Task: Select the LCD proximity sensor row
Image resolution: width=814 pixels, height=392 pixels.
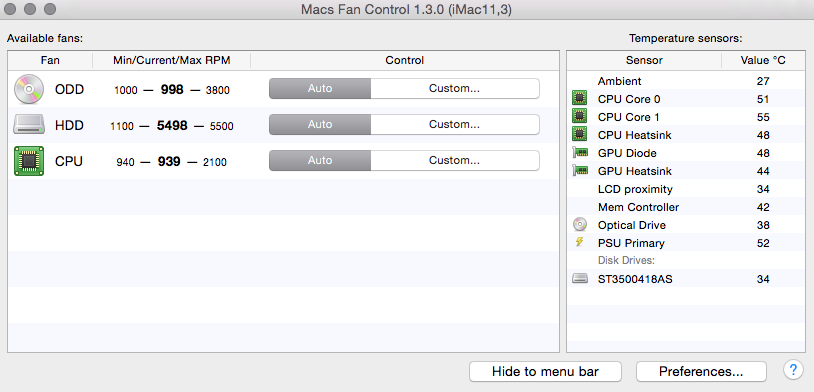Action: tap(686, 189)
